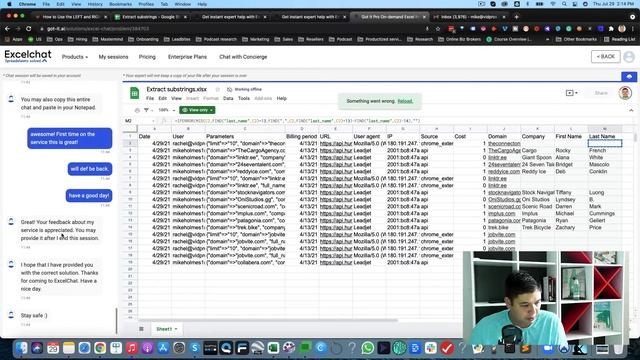Open the View menu in Sheets
This screenshot has height=360, width=640.
(x=176, y=98)
